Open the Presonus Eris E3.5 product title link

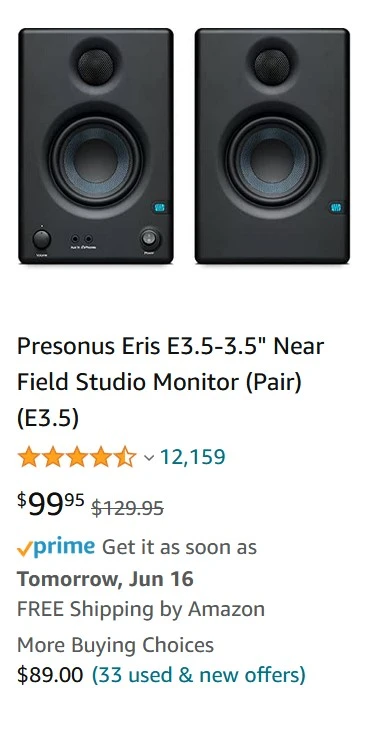coord(170,382)
